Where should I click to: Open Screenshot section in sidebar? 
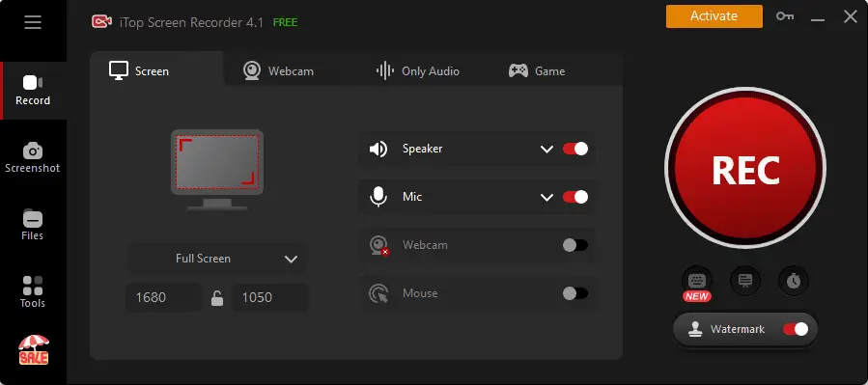click(33, 158)
